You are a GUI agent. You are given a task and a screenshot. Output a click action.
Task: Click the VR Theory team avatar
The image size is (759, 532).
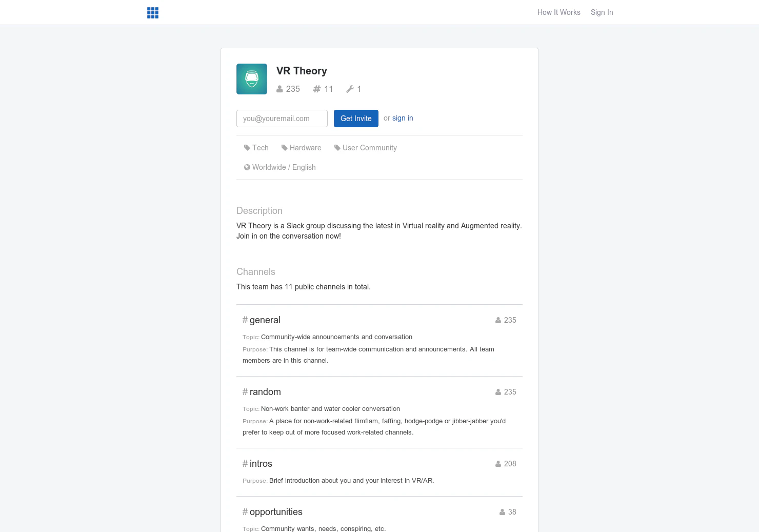tap(252, 79)
